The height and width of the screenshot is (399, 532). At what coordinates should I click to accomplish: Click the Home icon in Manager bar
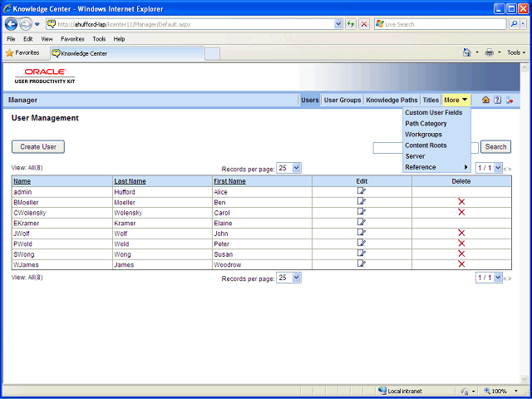(485, 100)
